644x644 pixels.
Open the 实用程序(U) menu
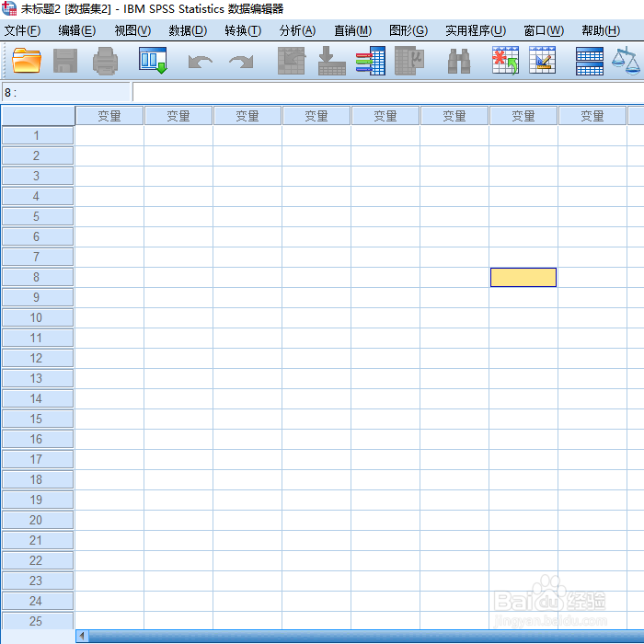476,30
